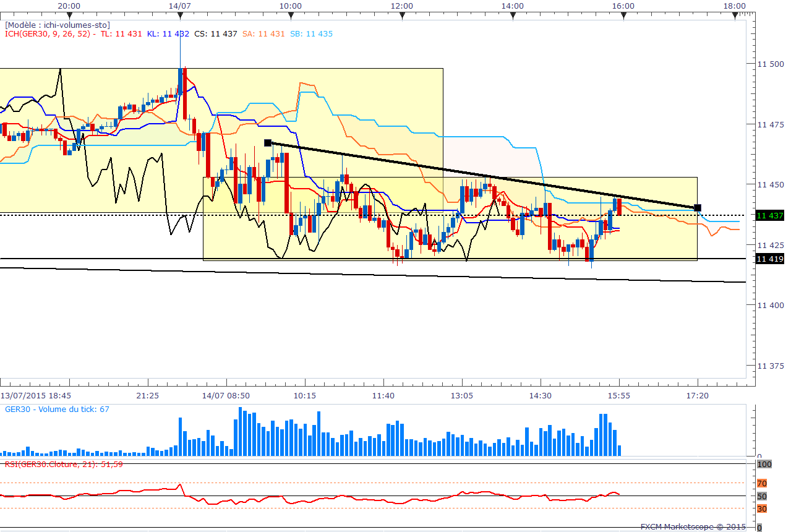
Task: Click the 10:15 label on bottom axis
Action: (305, 395)
